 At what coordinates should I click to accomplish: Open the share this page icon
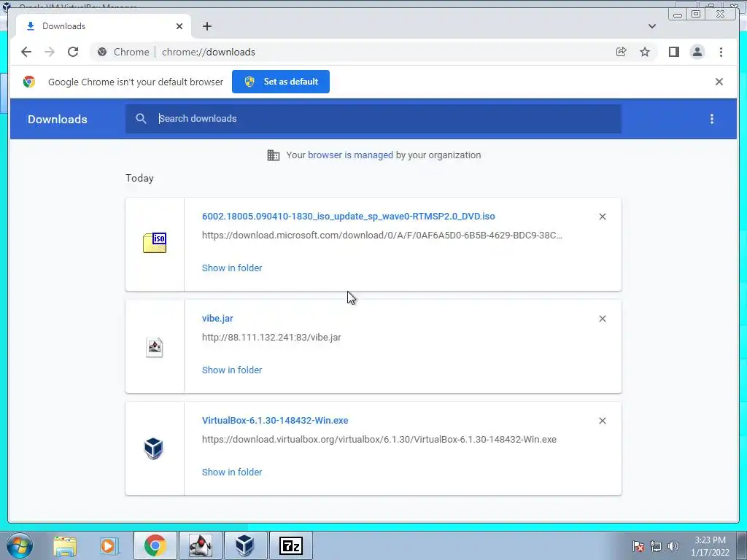pos(622,52)
